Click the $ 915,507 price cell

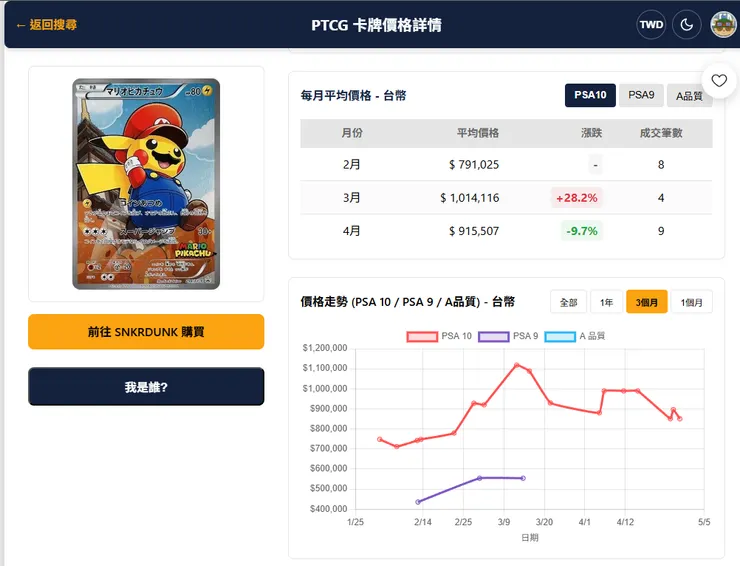(474, 231)
